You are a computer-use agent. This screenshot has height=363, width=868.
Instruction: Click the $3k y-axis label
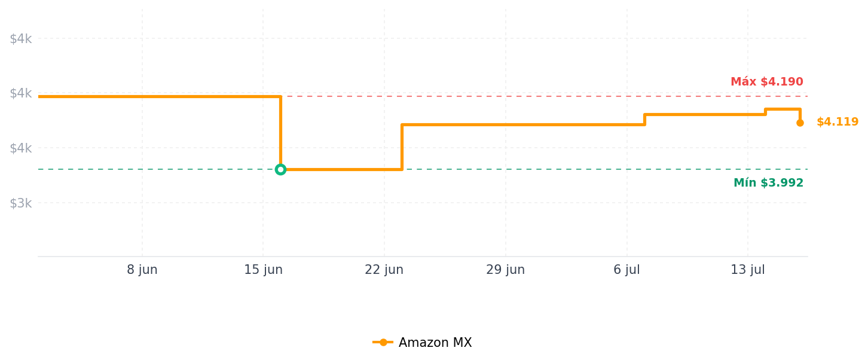[x=20, y=203]
